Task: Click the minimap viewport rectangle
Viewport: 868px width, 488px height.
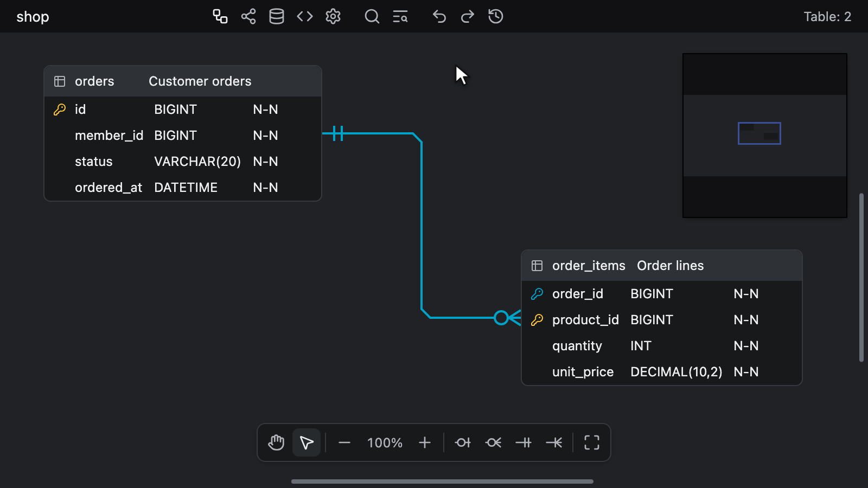Action: point(759,133)
